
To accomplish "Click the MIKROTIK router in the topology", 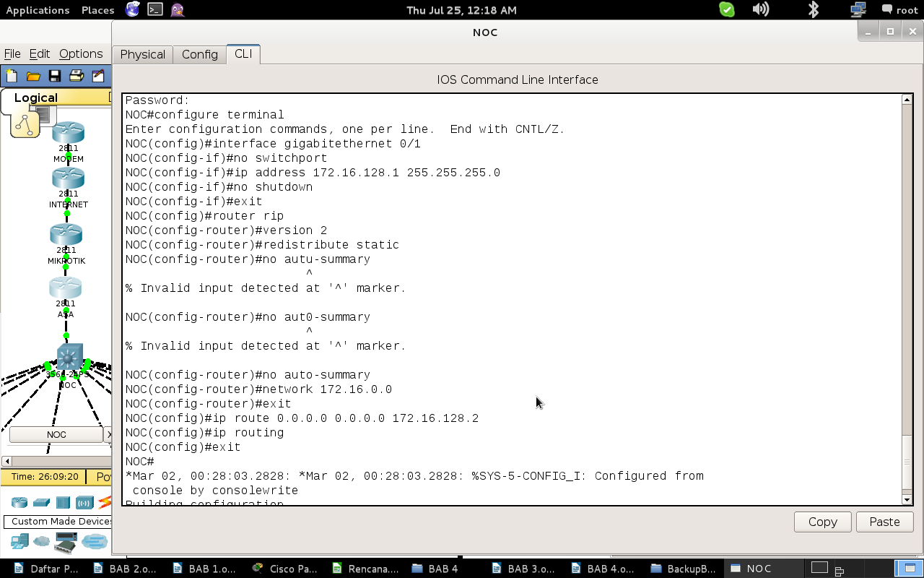I will [x=66, y=235].
